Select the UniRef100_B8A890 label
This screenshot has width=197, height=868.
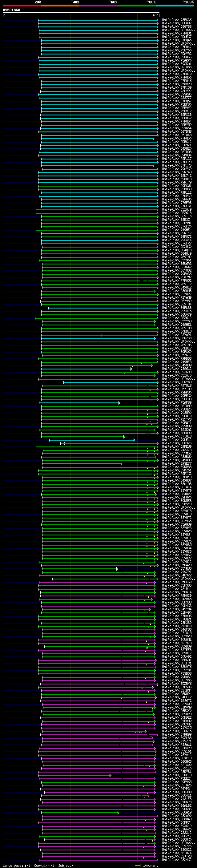(x=177, y=433)
